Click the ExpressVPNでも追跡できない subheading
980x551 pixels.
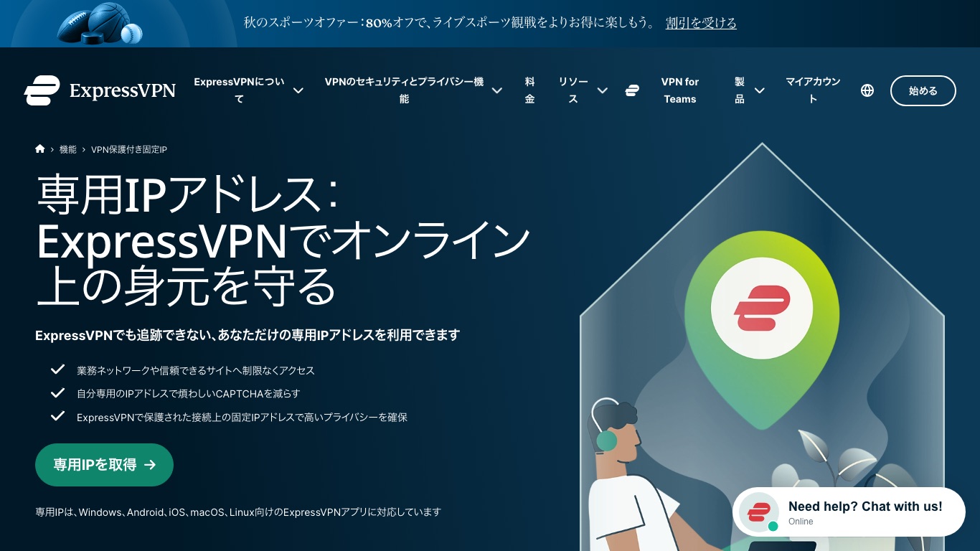[x=248, y=335]
